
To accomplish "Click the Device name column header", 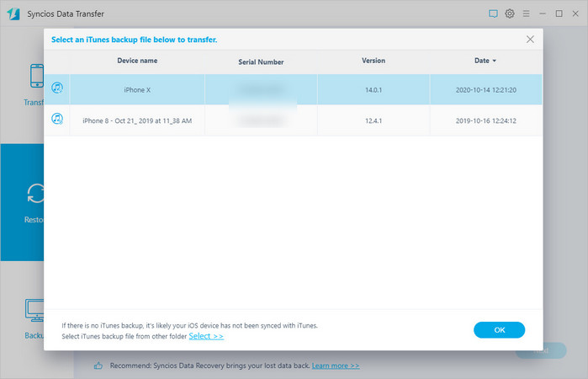I will pyautogui.click(x=137, y=61).
